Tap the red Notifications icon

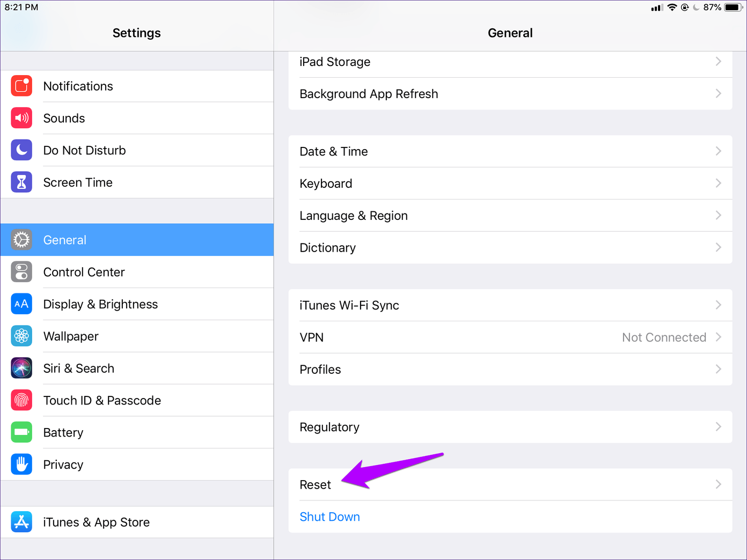coord(21,86)
